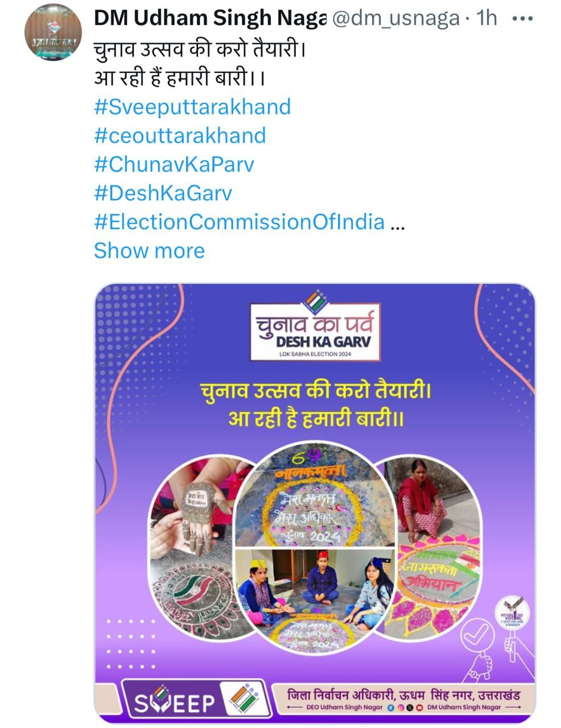
Task: Click the X icon in poster footer
Action: 410,708
